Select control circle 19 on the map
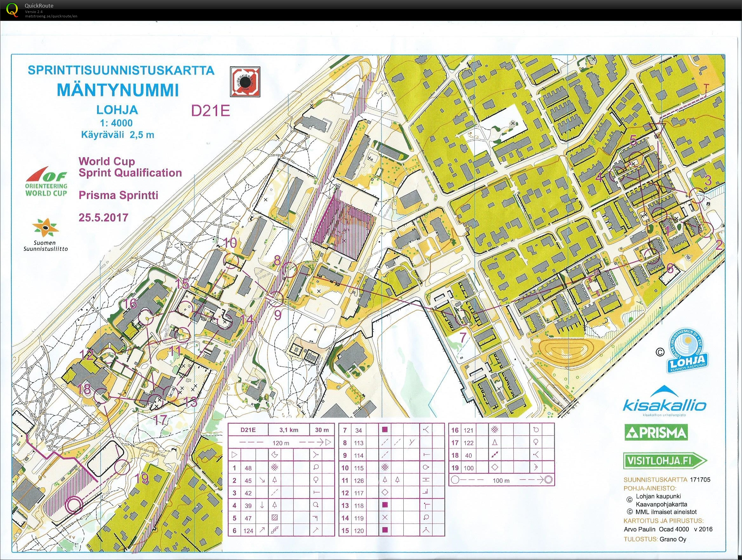742x560 pixels. point(122,467)
